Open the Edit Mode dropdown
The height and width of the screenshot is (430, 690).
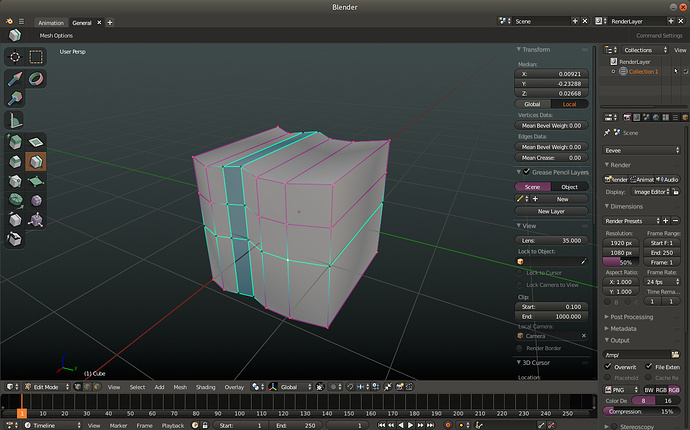click(47, 387)
